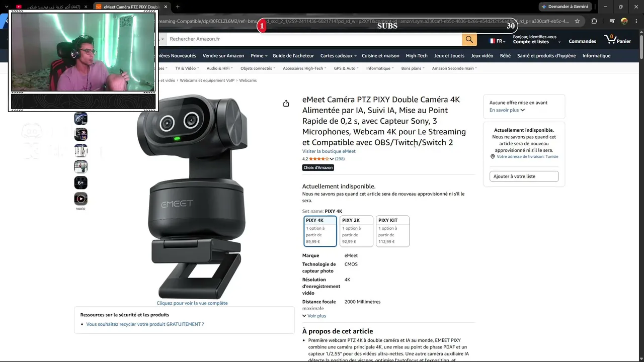
Task: Expand the TV & Vidéo category menu
Action: [187, 68]
